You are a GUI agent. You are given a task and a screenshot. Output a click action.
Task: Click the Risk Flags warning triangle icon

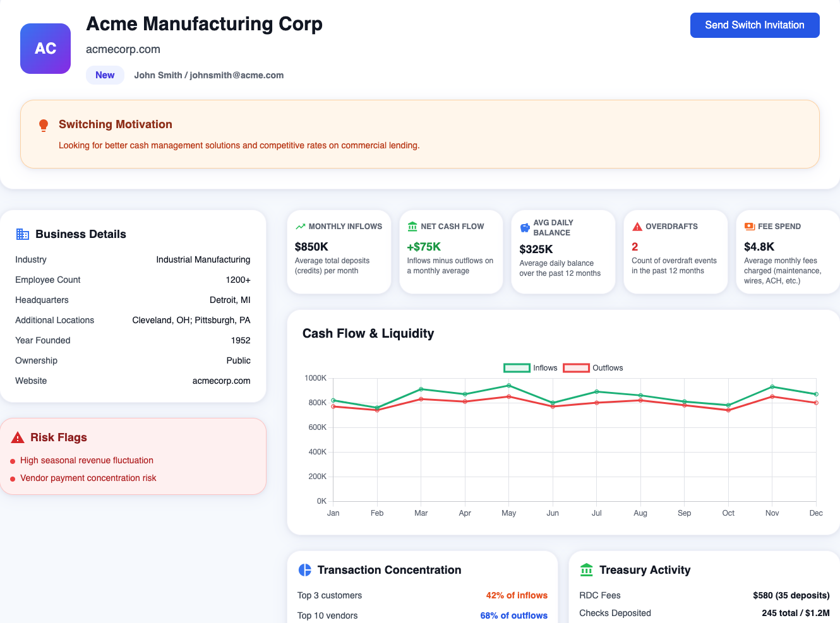tap(18, 437)
